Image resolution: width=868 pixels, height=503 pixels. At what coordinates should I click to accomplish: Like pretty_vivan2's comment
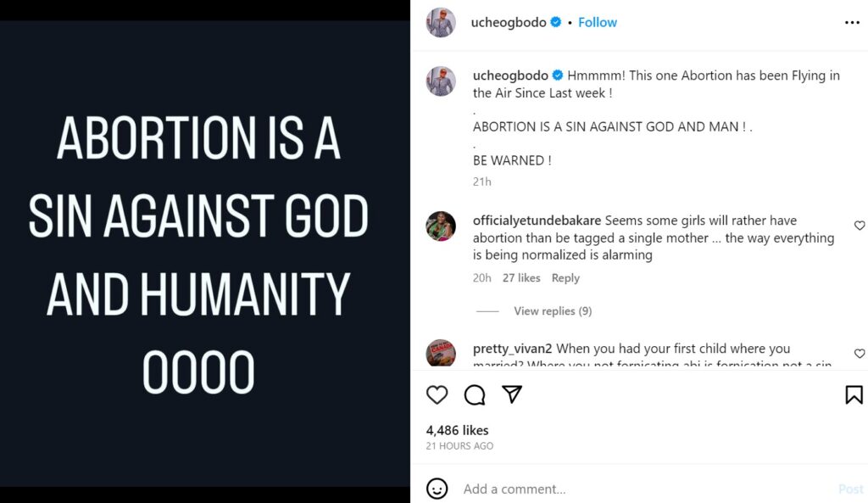[x=859, y=353]
